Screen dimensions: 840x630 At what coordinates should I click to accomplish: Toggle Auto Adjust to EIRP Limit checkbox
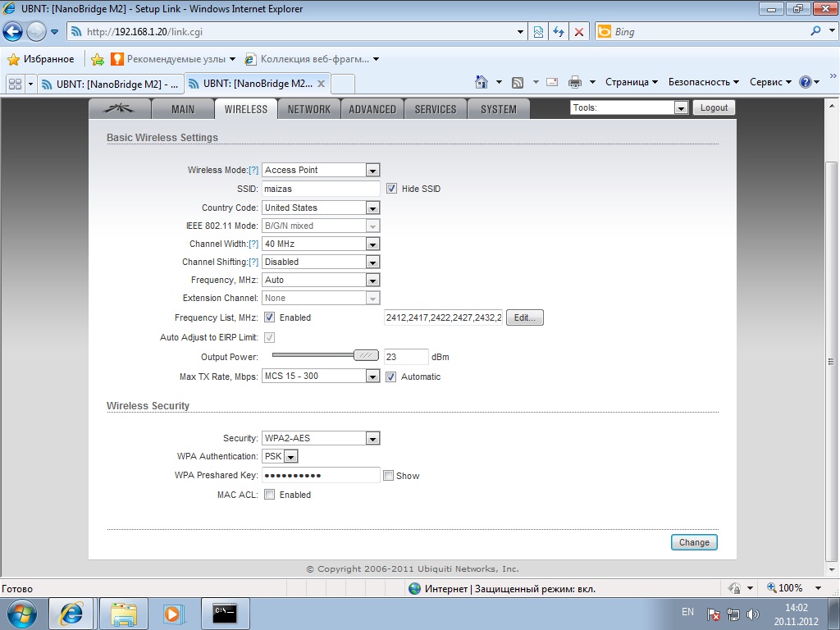(x=269, y=337)
